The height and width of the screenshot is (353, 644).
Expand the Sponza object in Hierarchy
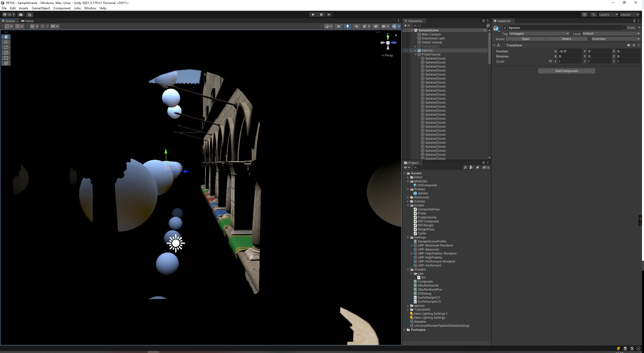click(x=415, y=50)
